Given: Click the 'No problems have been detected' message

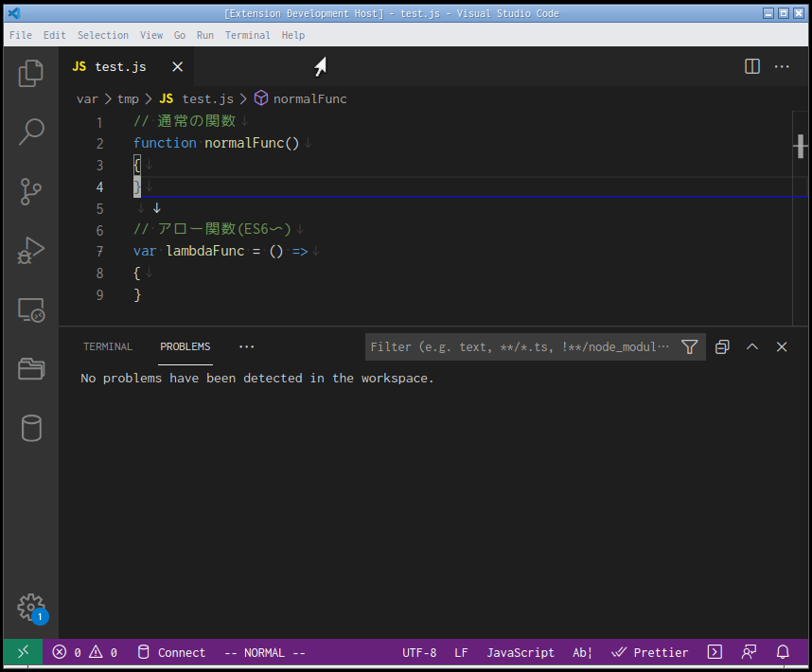Looking at the screenshot, I should 256,379.
